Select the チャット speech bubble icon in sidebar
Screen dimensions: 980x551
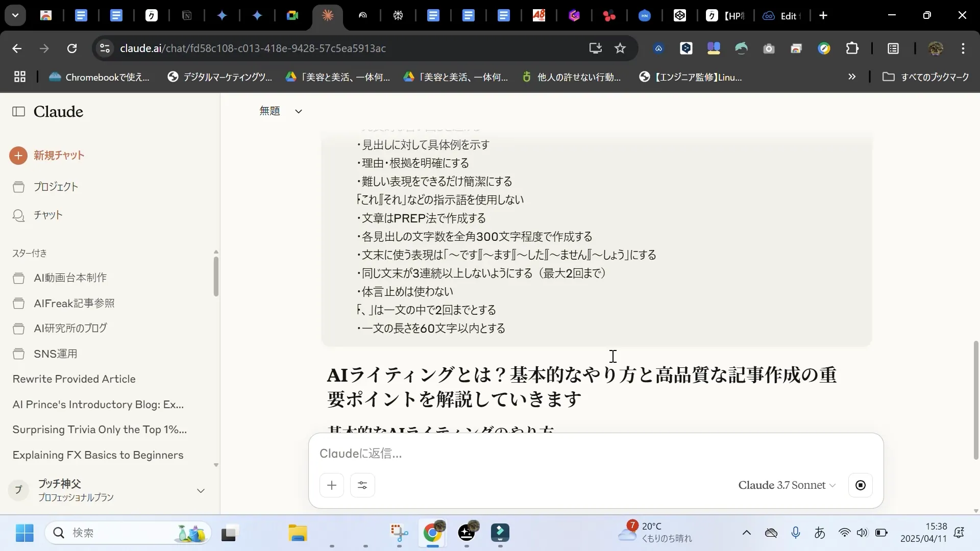click(x=19, y=215)
